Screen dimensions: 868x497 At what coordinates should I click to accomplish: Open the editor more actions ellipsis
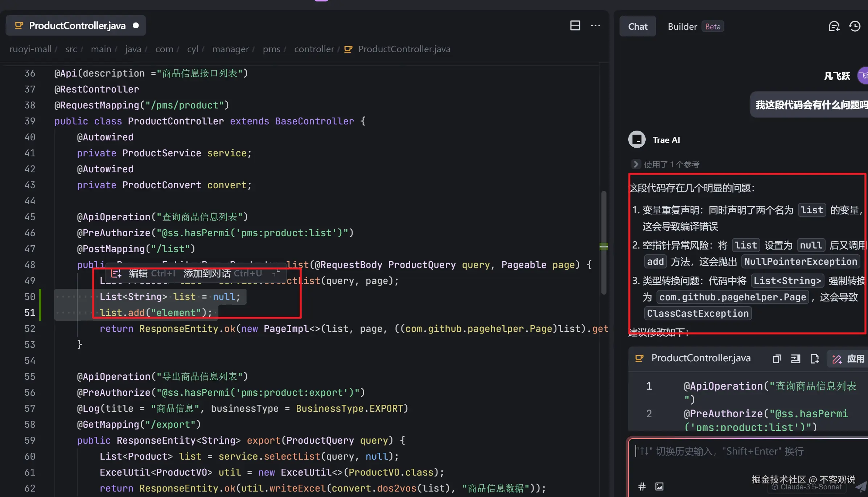pyautogui.click(x=595, y=25)
